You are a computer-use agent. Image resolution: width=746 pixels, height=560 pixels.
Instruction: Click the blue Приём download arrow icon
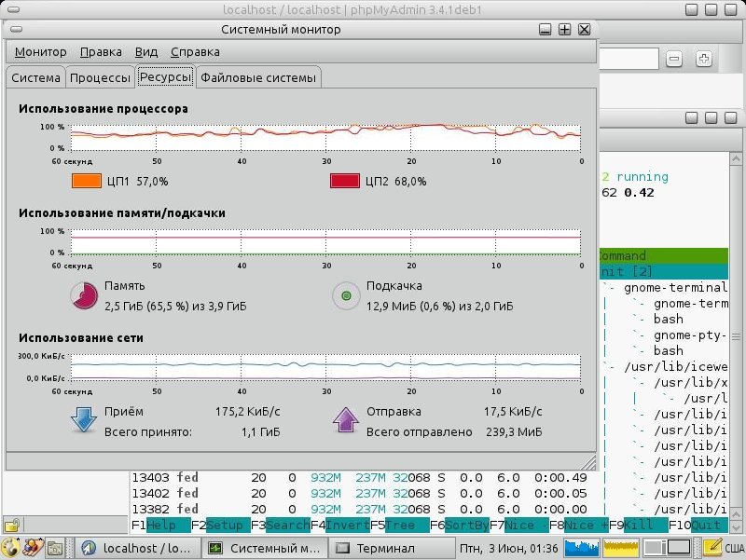84,421
